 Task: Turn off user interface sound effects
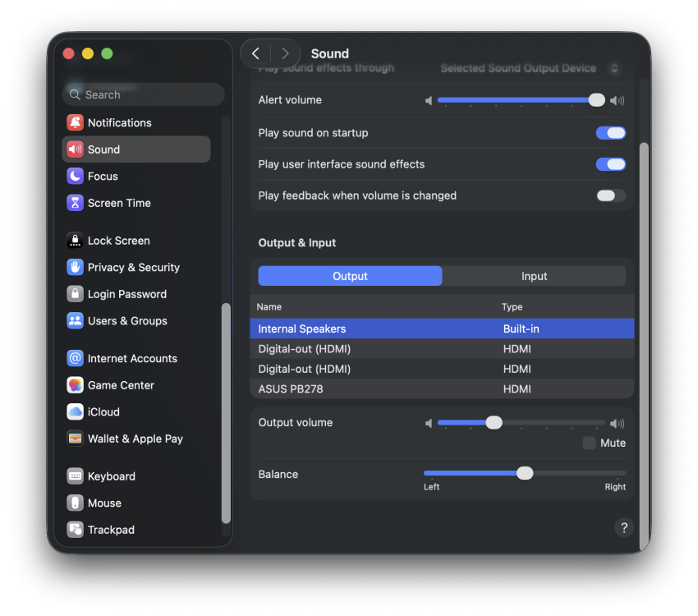611,164
